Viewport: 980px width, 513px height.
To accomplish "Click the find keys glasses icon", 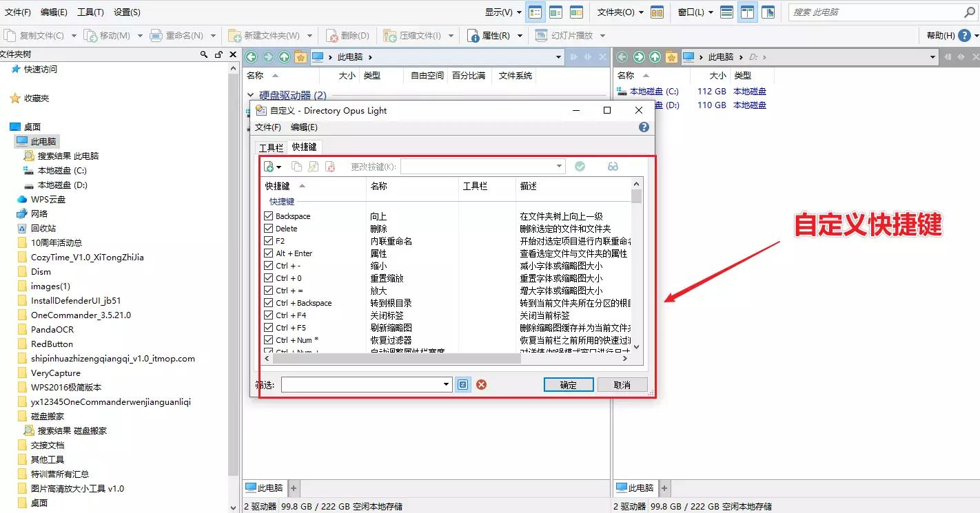I will coord(613,166).
